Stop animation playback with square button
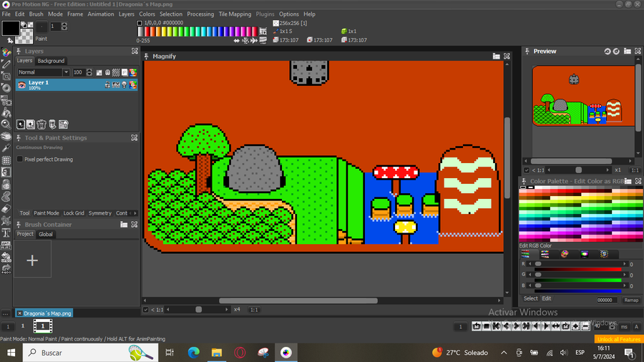The image size is (644, 362). tap(487, 326)
